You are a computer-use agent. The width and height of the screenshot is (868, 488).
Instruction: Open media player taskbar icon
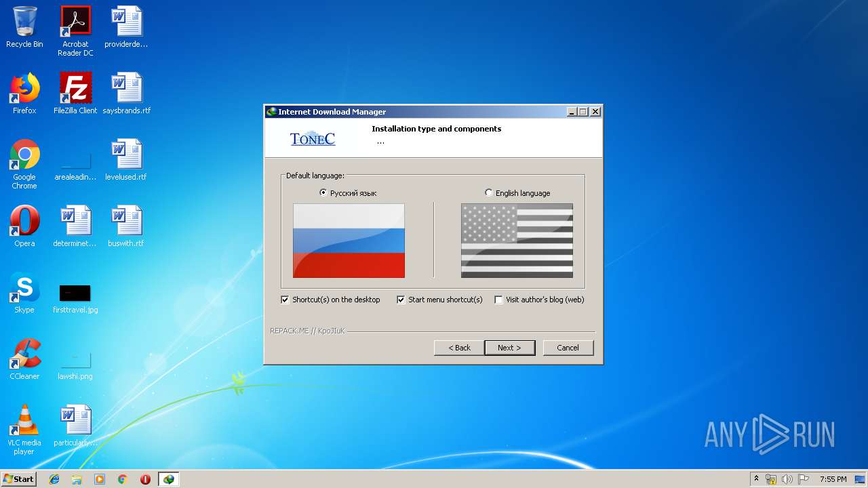point(100,479)
